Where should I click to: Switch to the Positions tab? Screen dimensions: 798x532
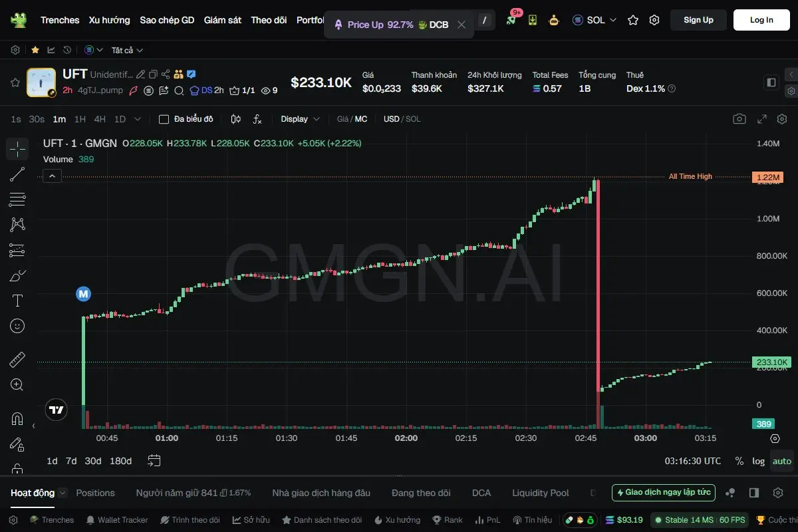[x=95, y=493]
